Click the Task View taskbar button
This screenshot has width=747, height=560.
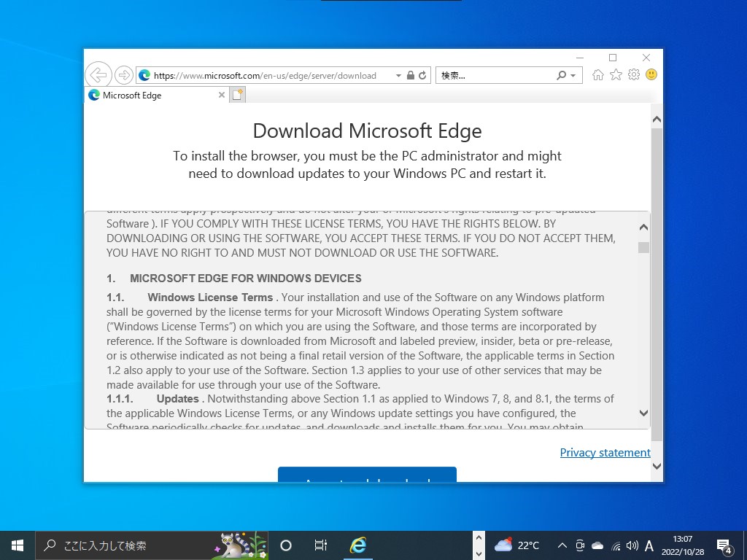coord(320,545)
